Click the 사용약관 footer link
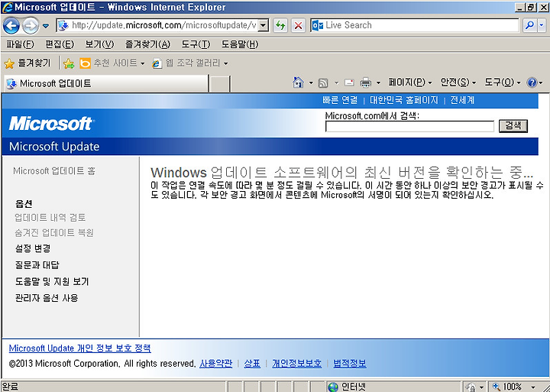This screenshot has width=550, height=392. pyautogui.click(x=215, y=363)
